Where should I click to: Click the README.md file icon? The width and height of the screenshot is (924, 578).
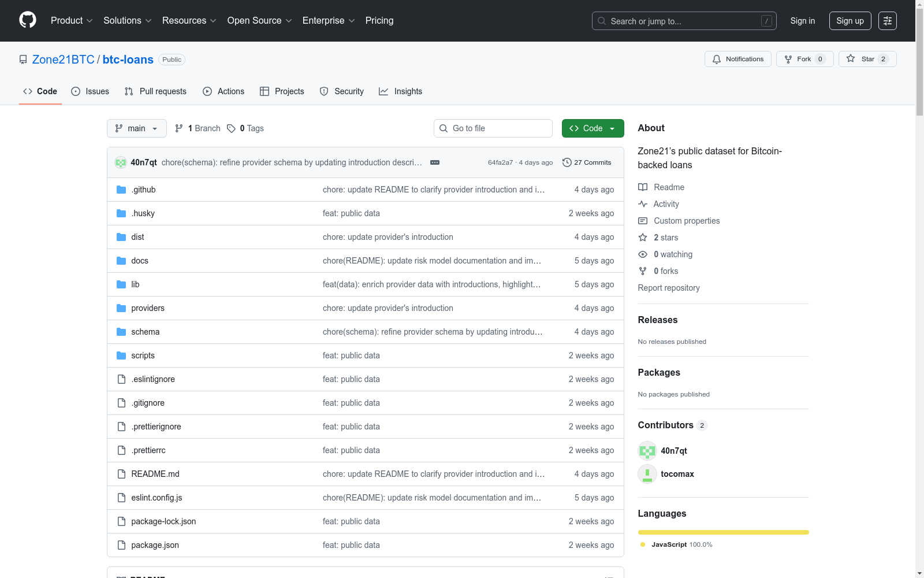[121, 474]
